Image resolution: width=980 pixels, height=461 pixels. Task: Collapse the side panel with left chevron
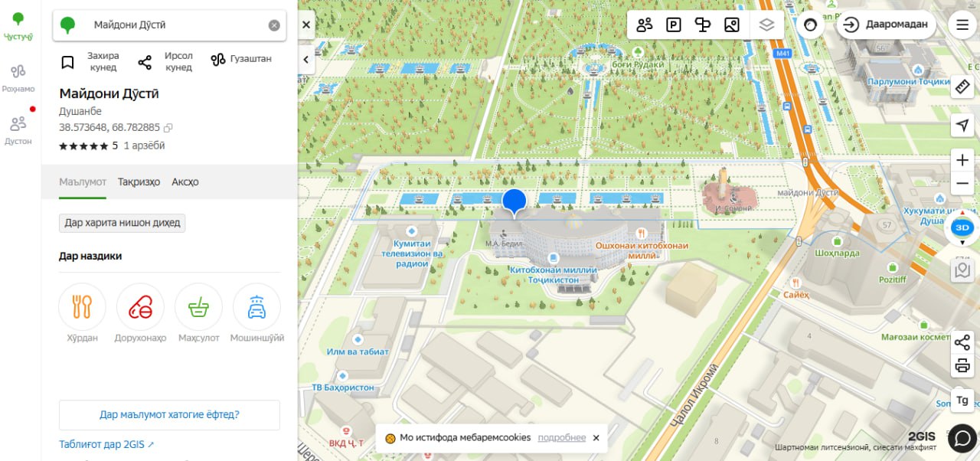point(306,59)
